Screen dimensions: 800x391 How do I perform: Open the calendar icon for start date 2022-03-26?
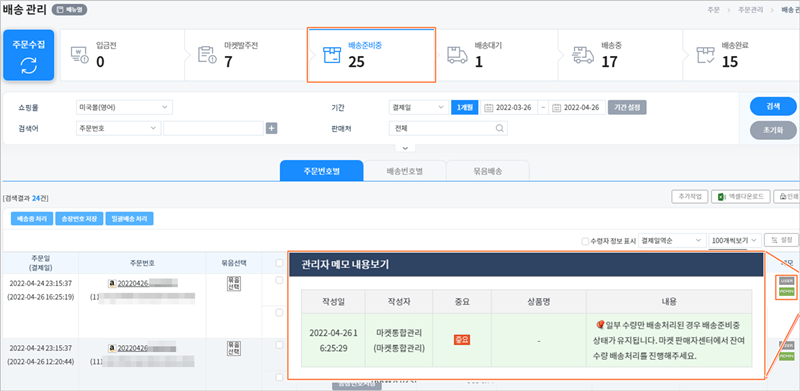[488, 108]
